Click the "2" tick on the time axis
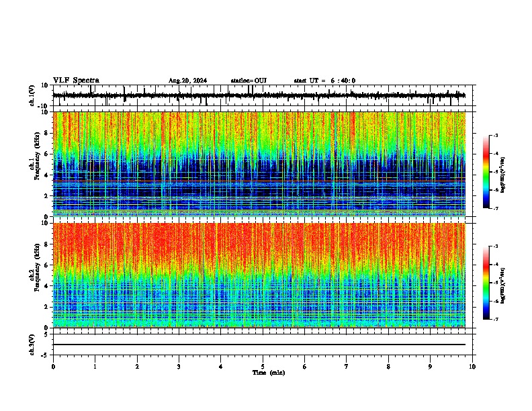The width and height of the screenshot is (532, 411). click(137, 367)
